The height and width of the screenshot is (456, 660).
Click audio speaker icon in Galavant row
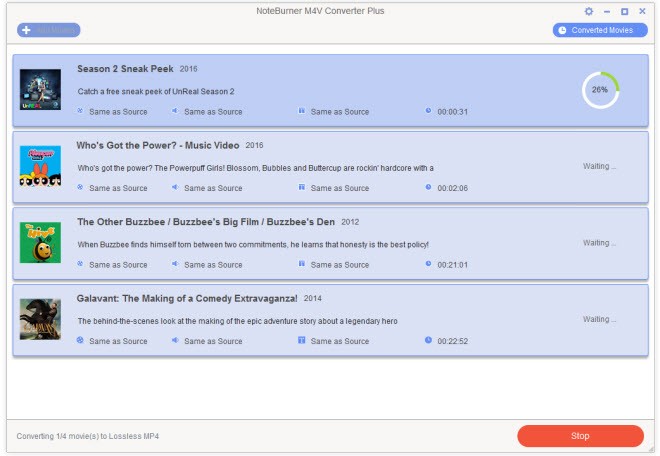175,340
